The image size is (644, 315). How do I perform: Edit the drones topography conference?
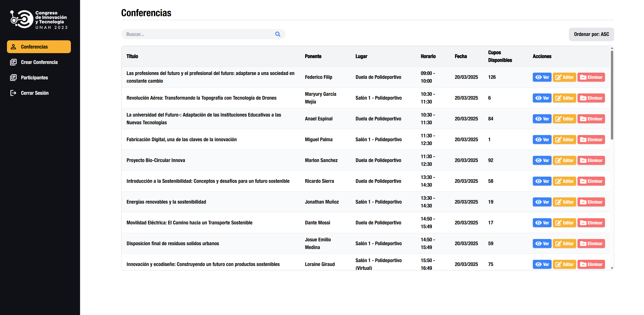[x=564, y=98]
